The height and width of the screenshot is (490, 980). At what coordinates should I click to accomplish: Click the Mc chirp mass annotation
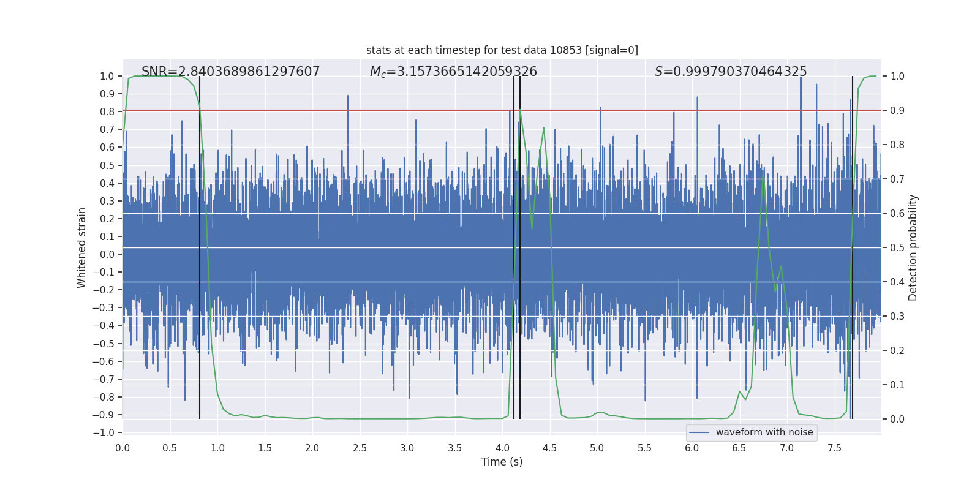tap(453, 72)
